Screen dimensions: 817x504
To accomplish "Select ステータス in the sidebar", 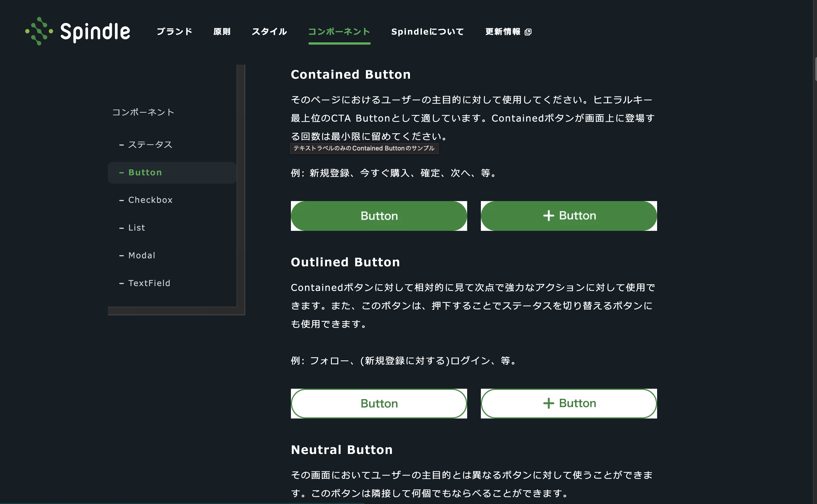I will tap(150, 145).
